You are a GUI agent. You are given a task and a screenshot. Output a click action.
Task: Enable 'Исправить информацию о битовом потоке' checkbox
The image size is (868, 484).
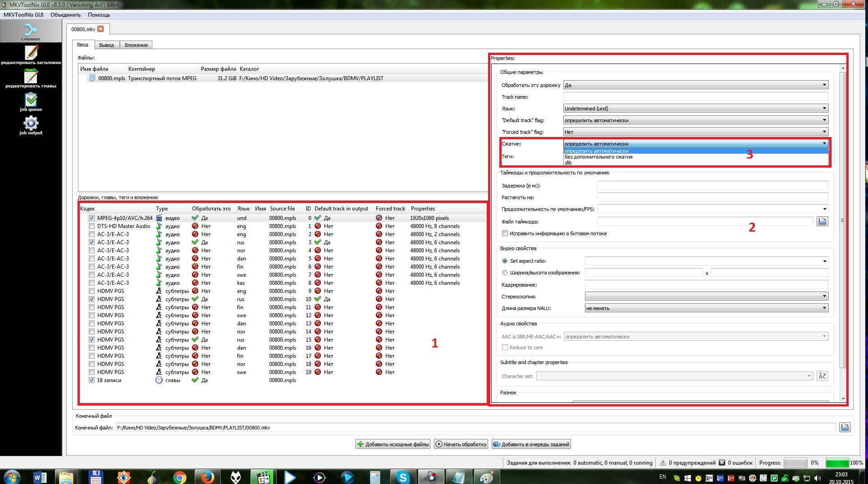point(505,233)
